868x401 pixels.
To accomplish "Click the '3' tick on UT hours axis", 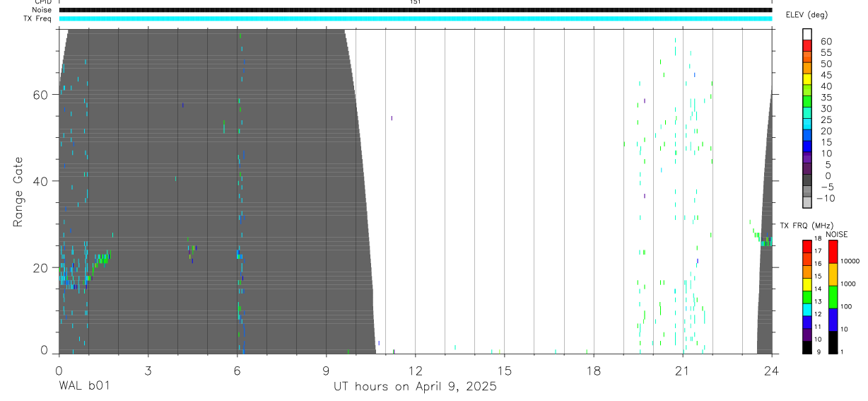I will pos(148,370).
